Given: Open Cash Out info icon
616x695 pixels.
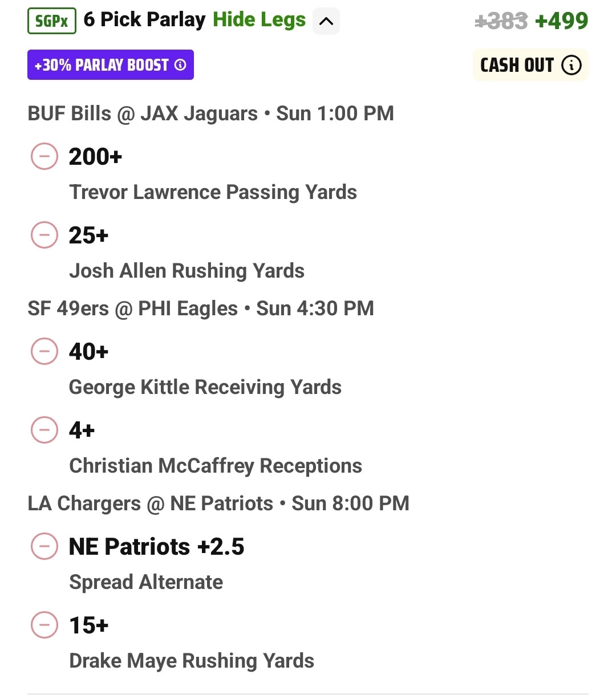Looking at the screenshot, I should (572, 65).
